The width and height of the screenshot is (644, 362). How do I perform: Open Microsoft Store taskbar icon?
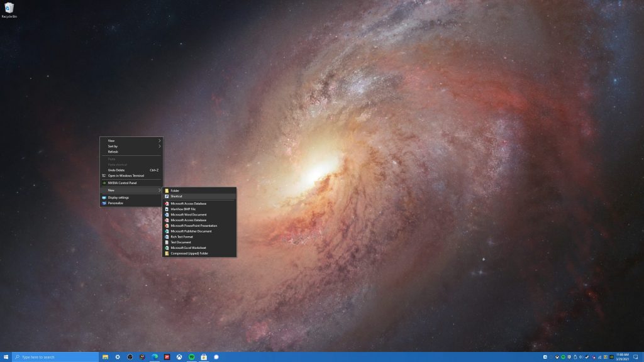[x=204, y=357]
